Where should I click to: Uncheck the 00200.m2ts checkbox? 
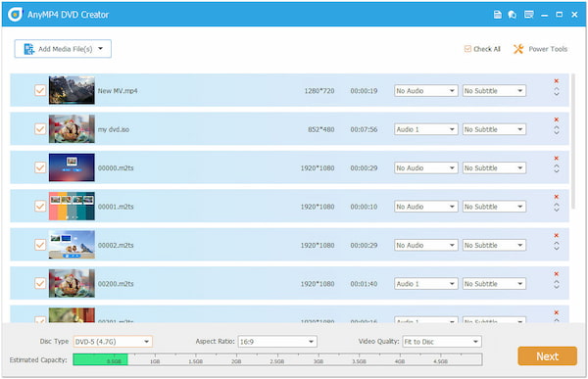[x=40, y=283]
